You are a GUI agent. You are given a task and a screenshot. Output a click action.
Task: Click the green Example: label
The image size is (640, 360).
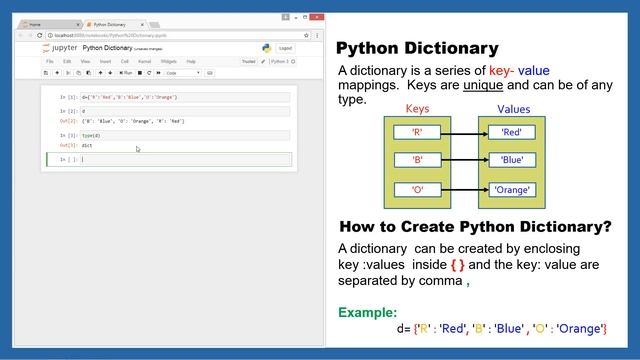367,313
